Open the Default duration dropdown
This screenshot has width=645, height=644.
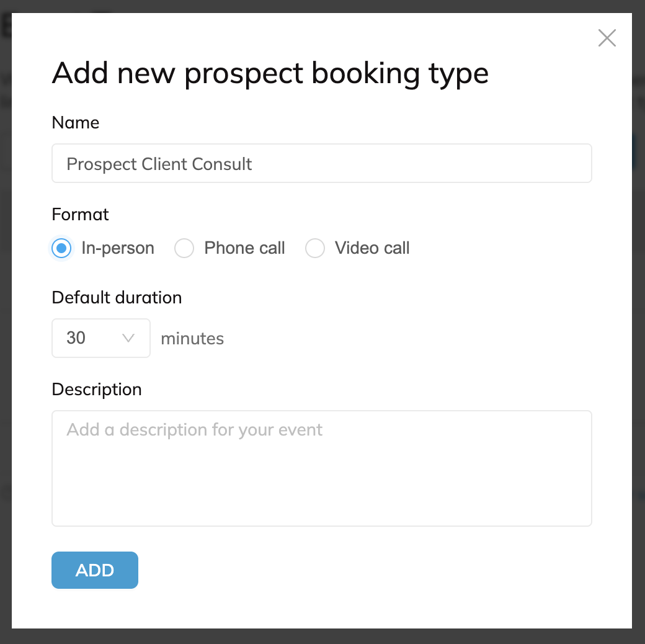click(101, 338)
